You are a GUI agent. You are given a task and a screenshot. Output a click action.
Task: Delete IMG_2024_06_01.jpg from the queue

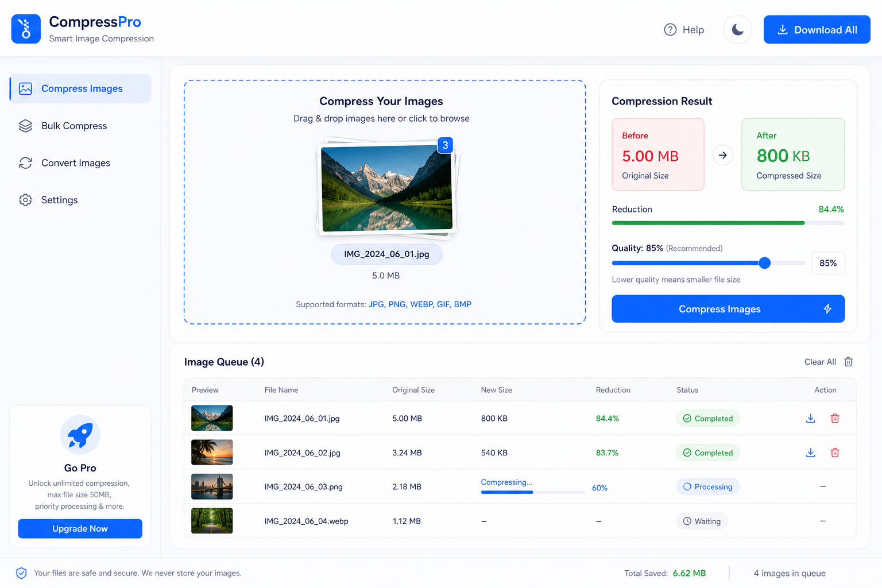(x=835, y=418)
